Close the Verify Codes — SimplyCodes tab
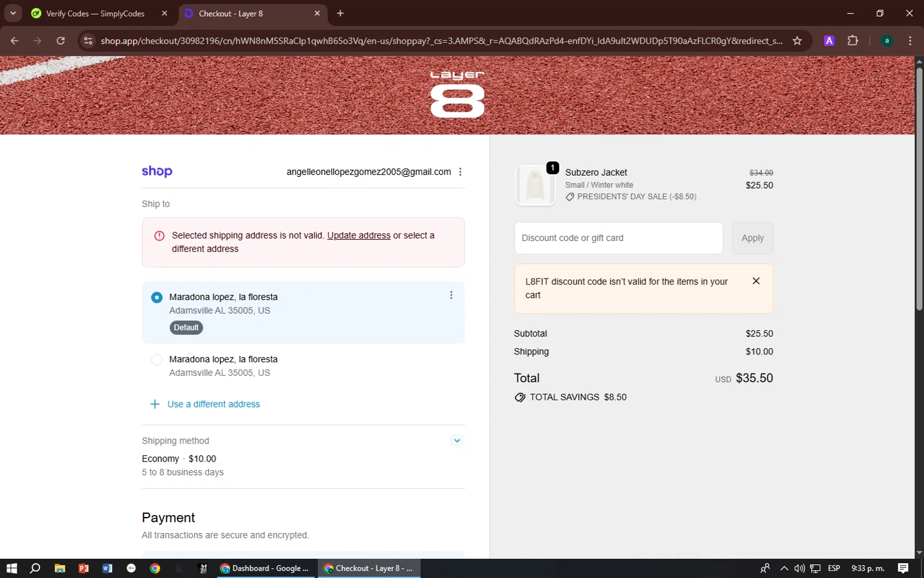Screen dimensions: 924x578 pos(164,13)
